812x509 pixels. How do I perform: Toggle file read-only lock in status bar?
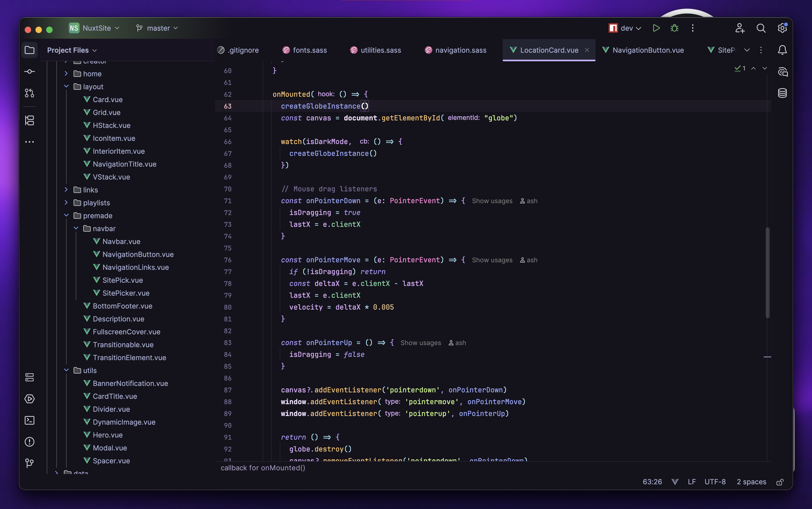coord(780,482)
